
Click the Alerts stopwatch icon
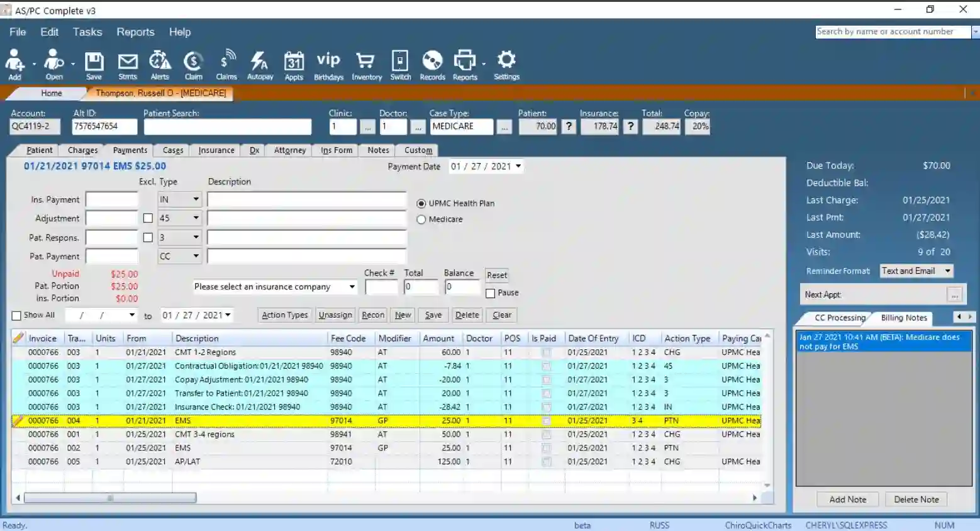tap(160, 63)
